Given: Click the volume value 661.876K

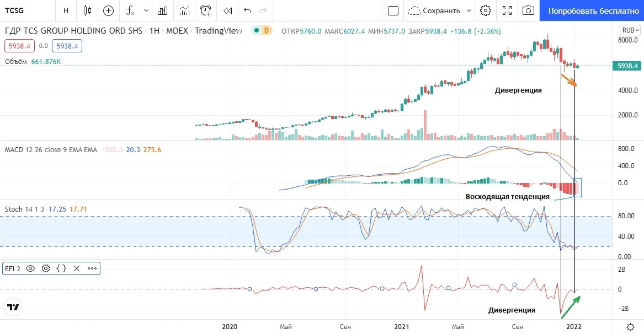Looking at the screenshot, I should tap(46, 62).
